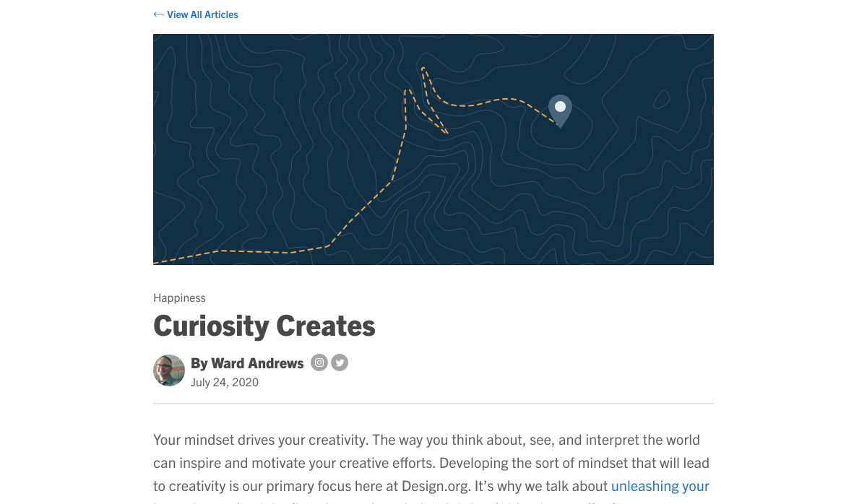Image resolution: width=867 pixels, height=504 pixels.
Task: Click the dashed trail's start at image bottom-left
Action: pos(158,262)
